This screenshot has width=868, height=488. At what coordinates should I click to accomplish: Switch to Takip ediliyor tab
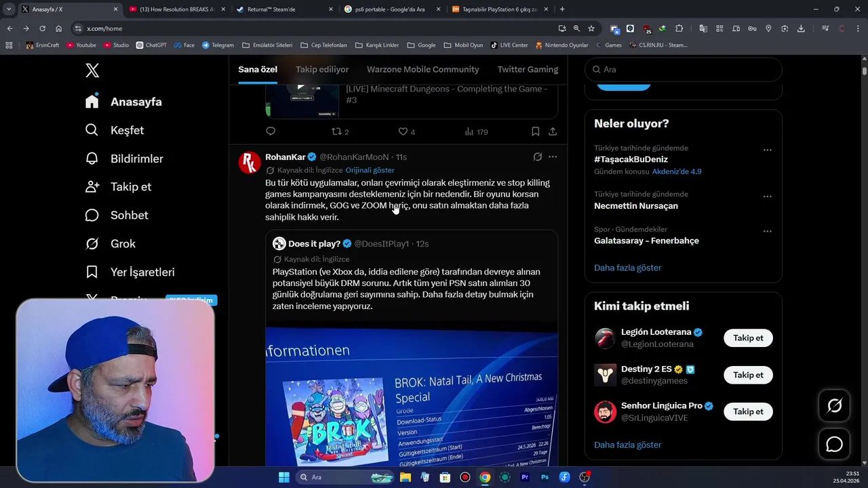click(322, 69)
